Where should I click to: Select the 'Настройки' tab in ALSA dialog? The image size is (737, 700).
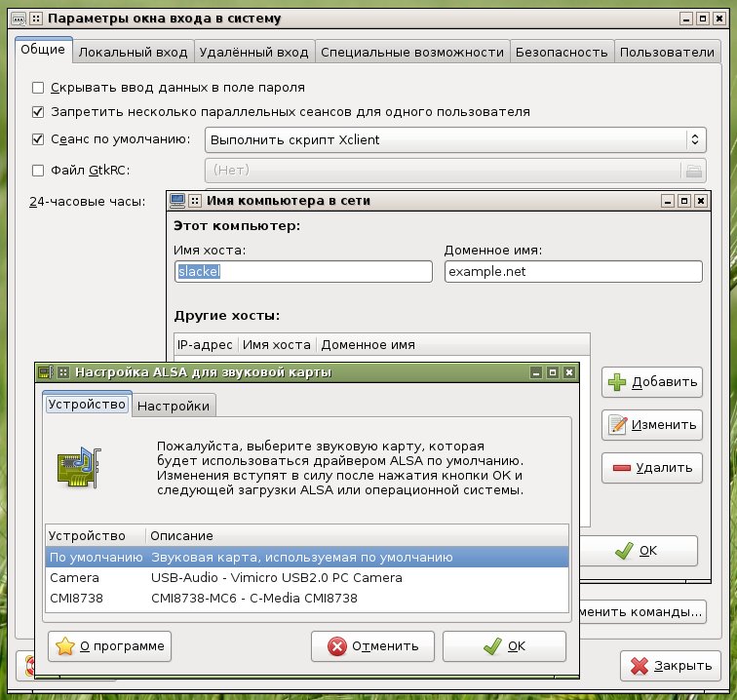pyautogui.click(x=174, y=407)
